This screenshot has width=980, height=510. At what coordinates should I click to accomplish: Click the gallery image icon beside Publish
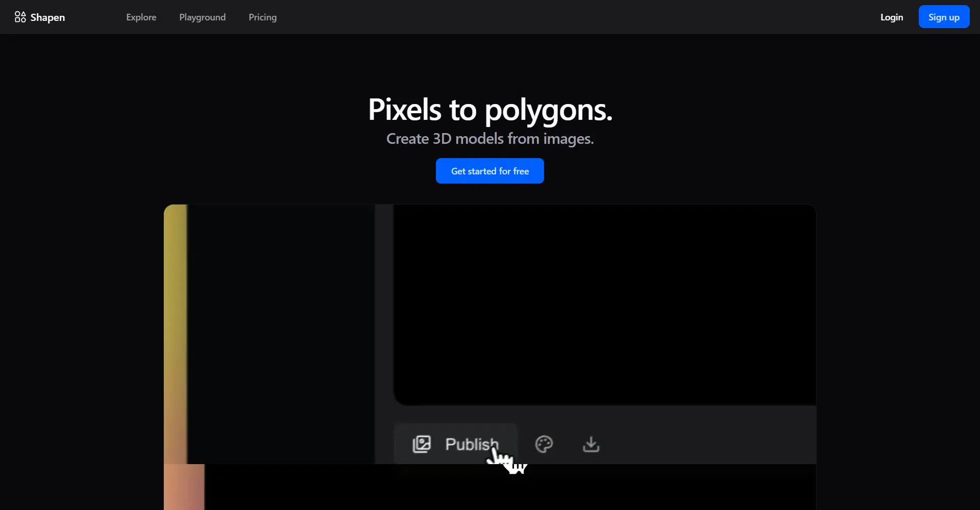[422, 444]
